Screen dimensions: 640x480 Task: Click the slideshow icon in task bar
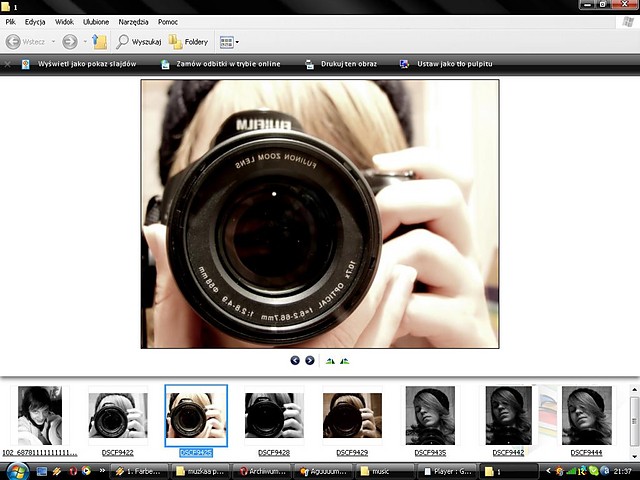pyautogui.click(x=25, y=64)
